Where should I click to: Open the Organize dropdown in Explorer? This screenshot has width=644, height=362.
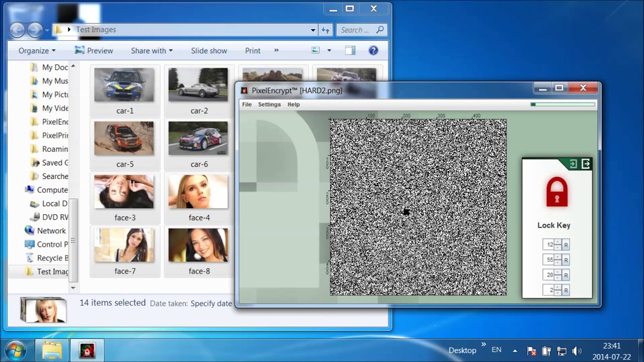(37, 51)
